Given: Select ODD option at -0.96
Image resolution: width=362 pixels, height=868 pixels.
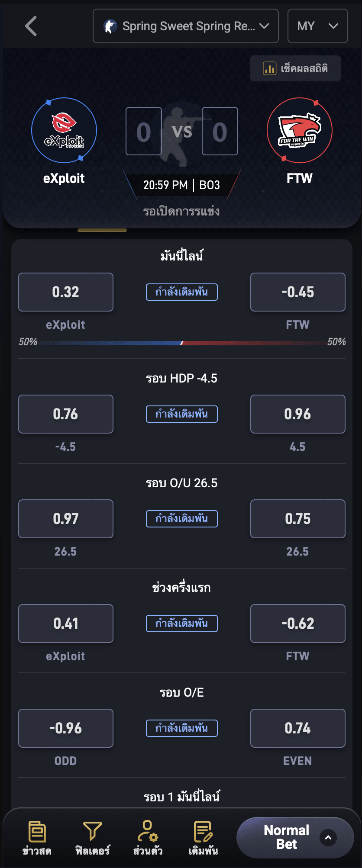Looking at the screenshot, I should tap(66, 728).
